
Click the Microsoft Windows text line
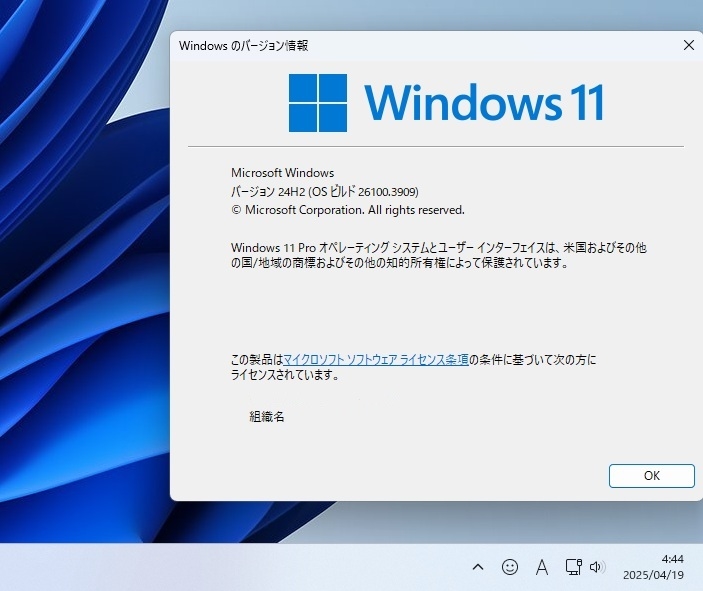coord(282,173)
